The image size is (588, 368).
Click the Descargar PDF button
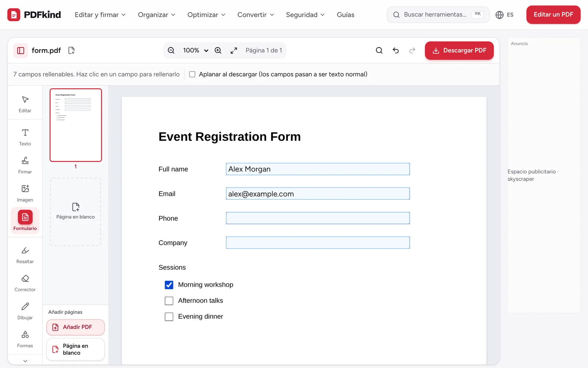click(x=459, y=50)
